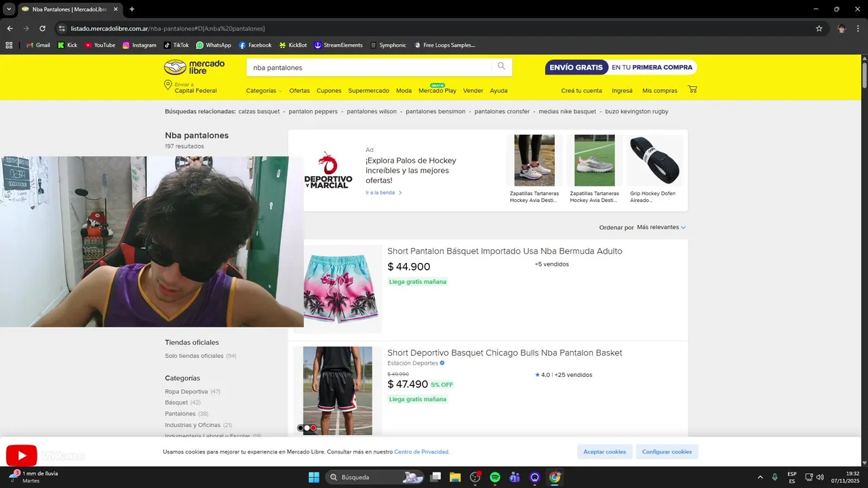Open the Mercado Play menu item
This screenshot has width=868, height=488.
click(437, 90)
